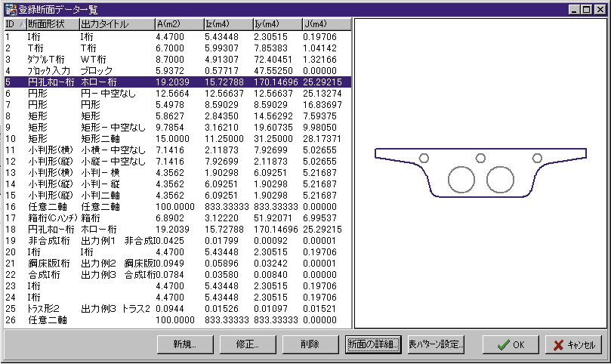Click the 削除 (Delete) button
The width and height of the screenshot is (611, 364).
point(309,344)
